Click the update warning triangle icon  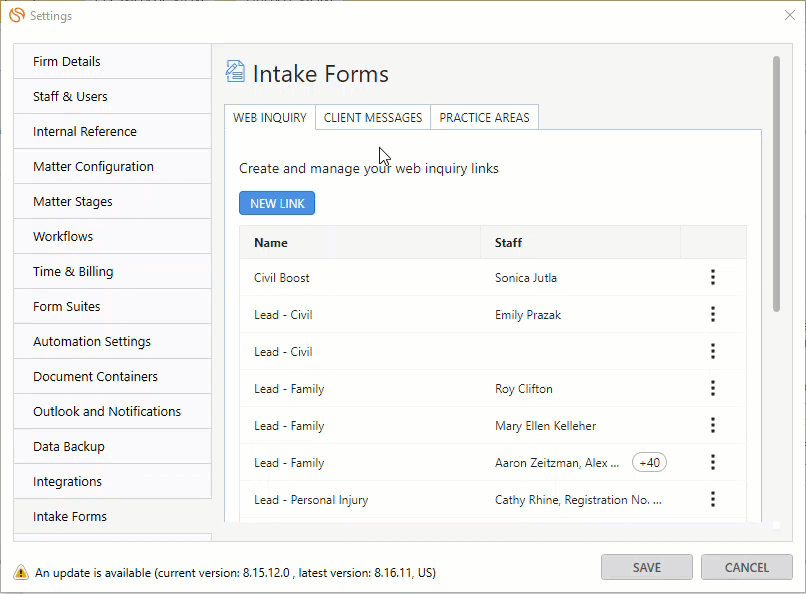click(x=21, y=572)
